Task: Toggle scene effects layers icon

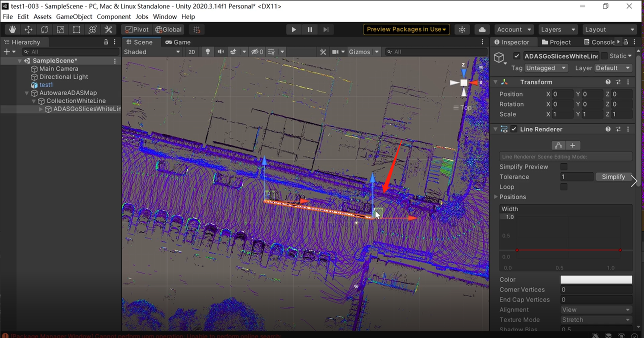Action: tap(233, 51)
